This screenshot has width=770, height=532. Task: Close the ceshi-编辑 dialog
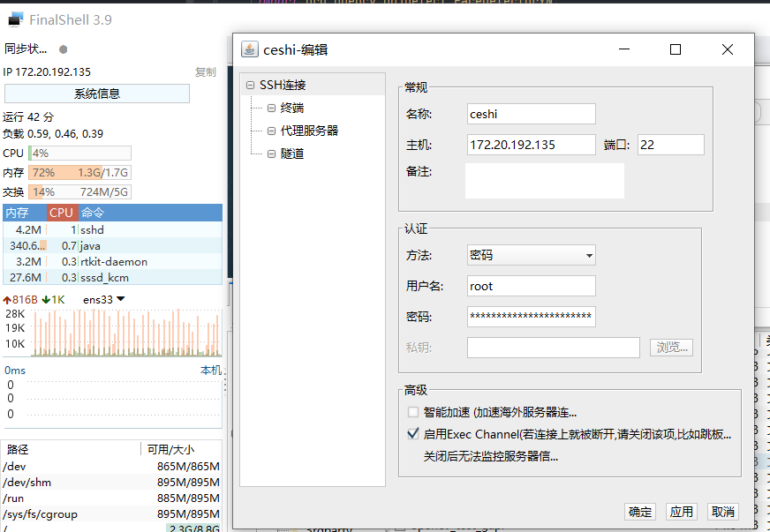[x=728, y=49]
